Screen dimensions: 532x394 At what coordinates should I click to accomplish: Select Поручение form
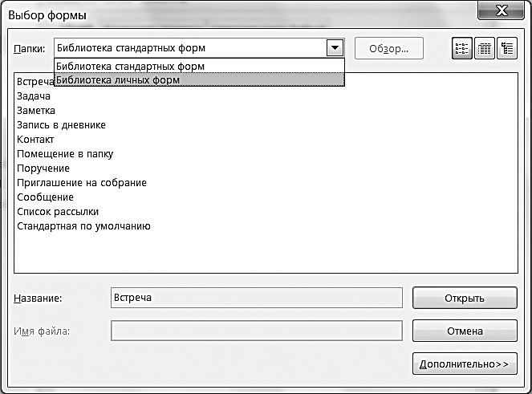pyautogui.click(x=43, y=169)
